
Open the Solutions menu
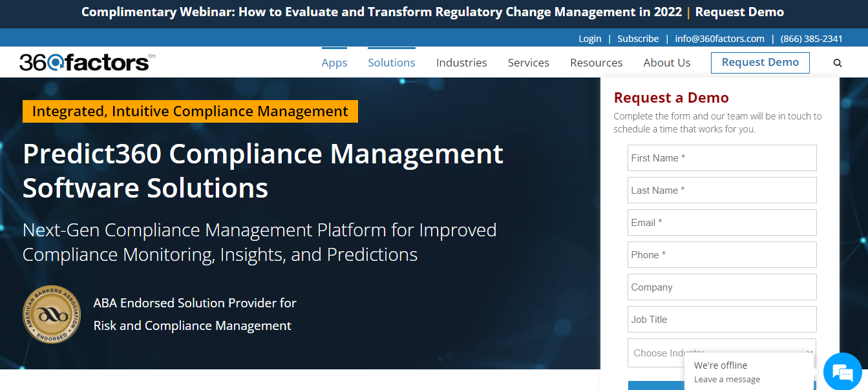tap(392, 63)
